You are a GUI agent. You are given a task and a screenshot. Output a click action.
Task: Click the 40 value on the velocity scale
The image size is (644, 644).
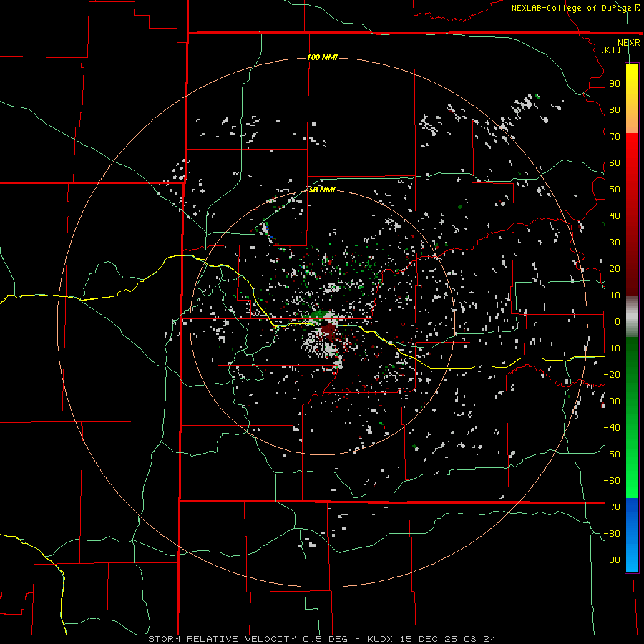click(615, 216)
